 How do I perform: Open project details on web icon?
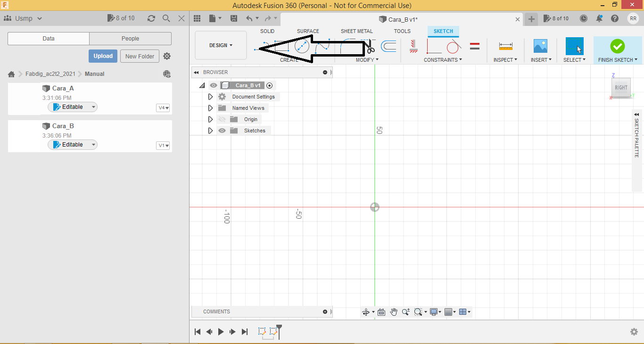[166, 74]
